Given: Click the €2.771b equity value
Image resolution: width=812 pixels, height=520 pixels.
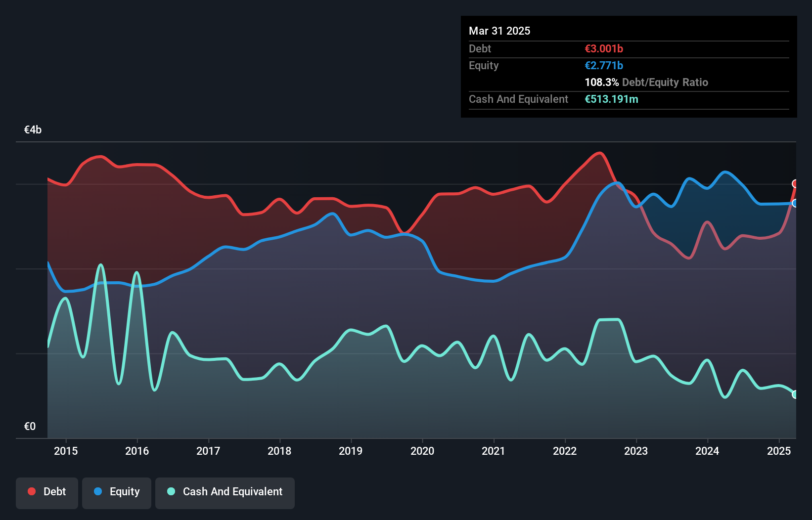Looking at the screenshot, I should tap(604, 65).
